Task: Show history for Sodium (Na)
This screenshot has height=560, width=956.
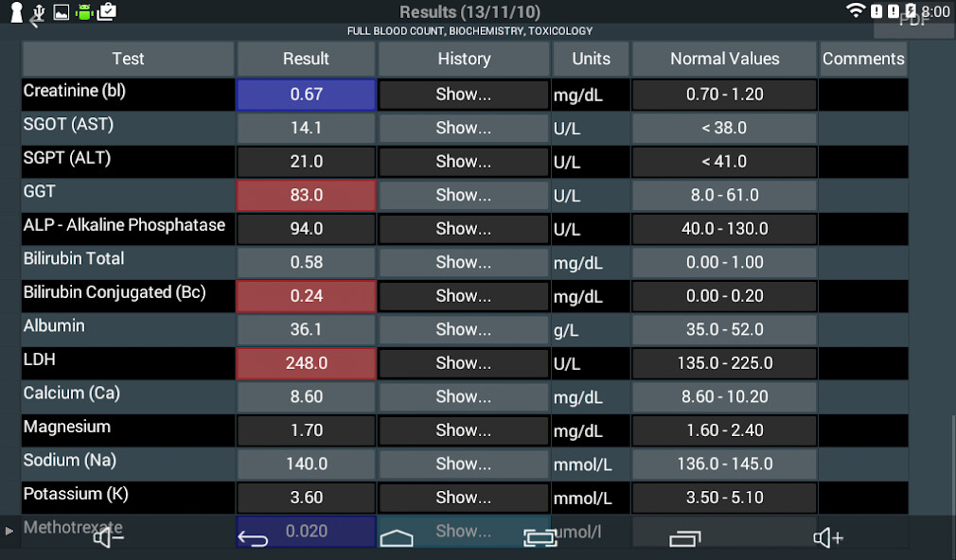Action: pyautogui.click(x=464, y=464)
